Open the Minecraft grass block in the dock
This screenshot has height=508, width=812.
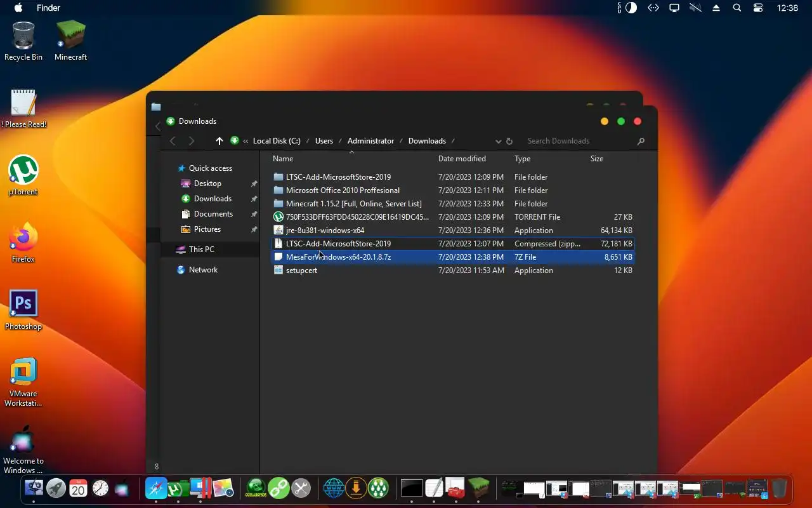pyautogui.click(x=479, y=488)
